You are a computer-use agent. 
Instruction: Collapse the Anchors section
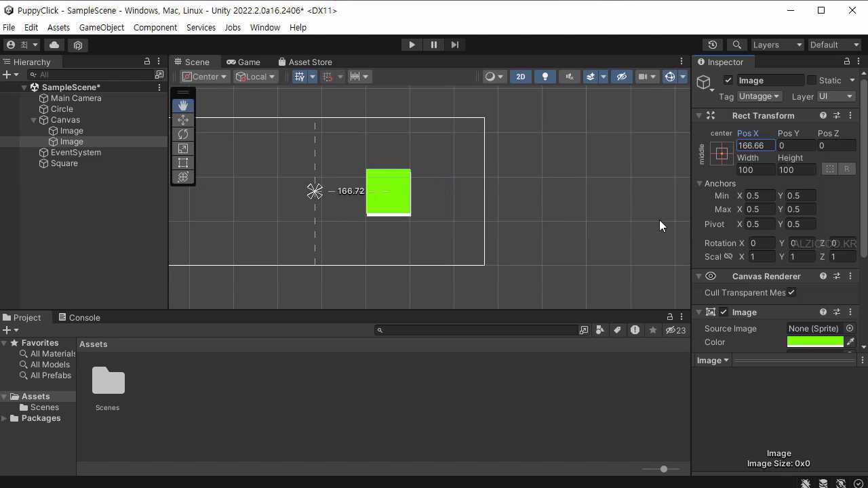click(699, 184)
